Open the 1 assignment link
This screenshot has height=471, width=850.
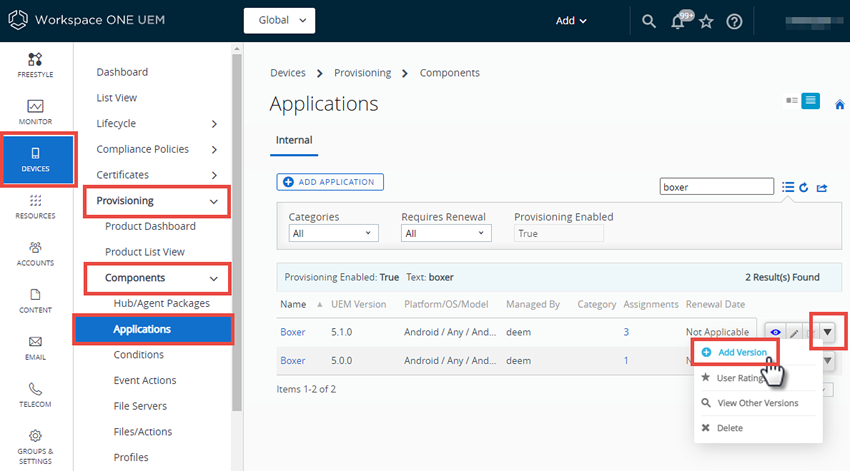626,360
